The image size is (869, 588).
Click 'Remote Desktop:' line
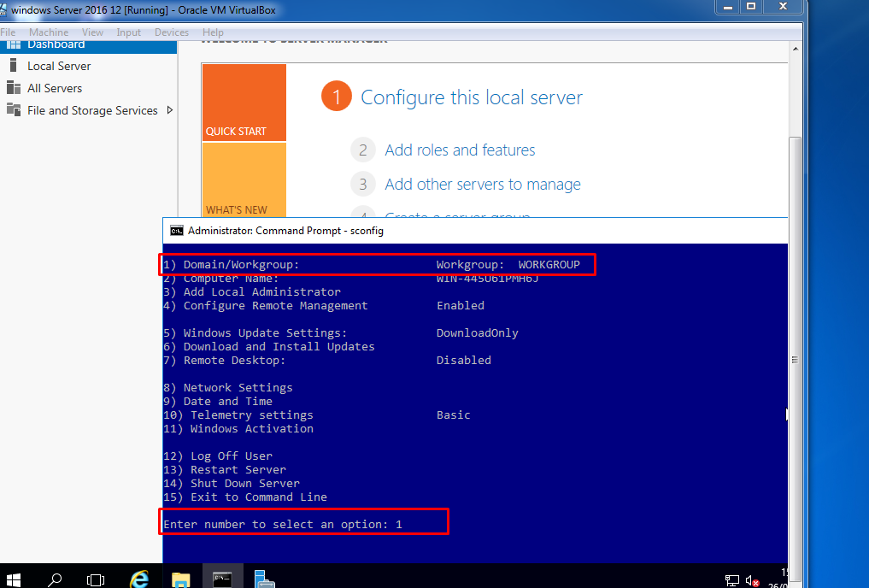pyautogui.click(x=234, y=360)
